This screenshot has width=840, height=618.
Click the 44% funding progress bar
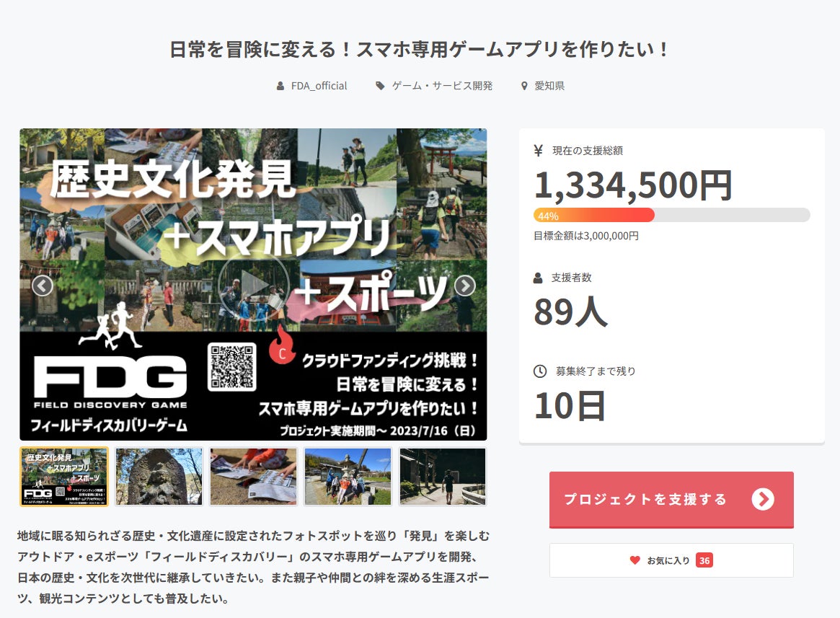click(x=671, y=215)
